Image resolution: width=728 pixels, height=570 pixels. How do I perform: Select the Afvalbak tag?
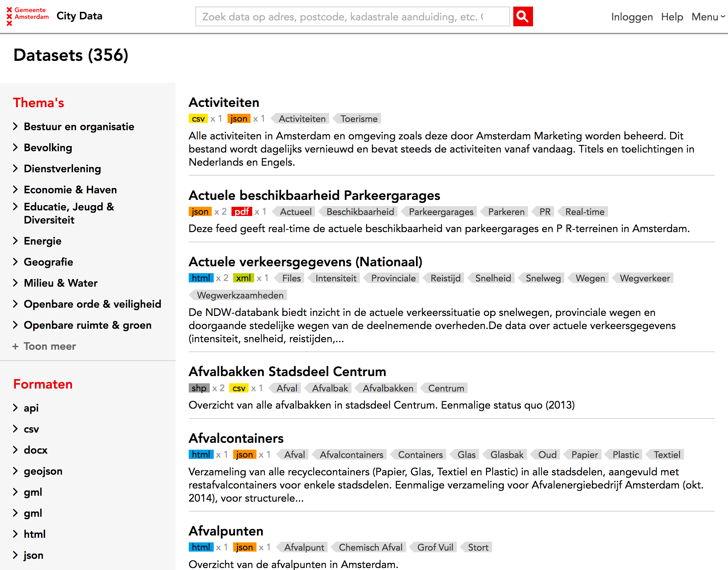coord(328,388)
